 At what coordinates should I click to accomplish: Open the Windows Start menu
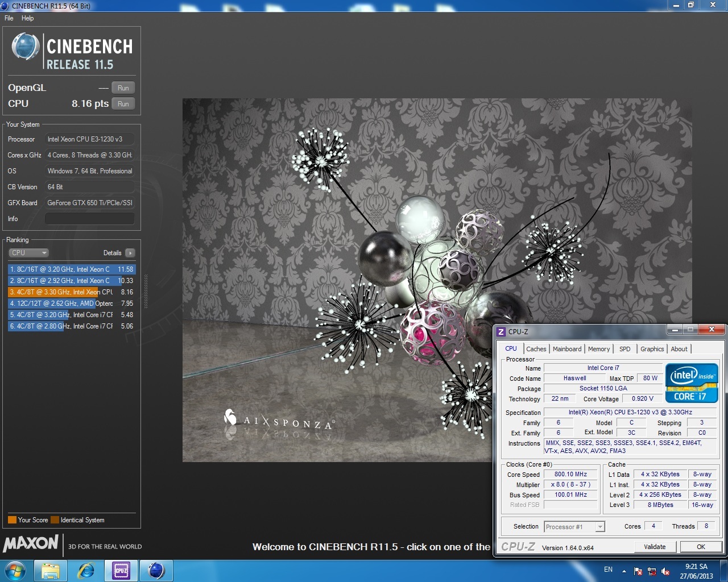[15, 570]
